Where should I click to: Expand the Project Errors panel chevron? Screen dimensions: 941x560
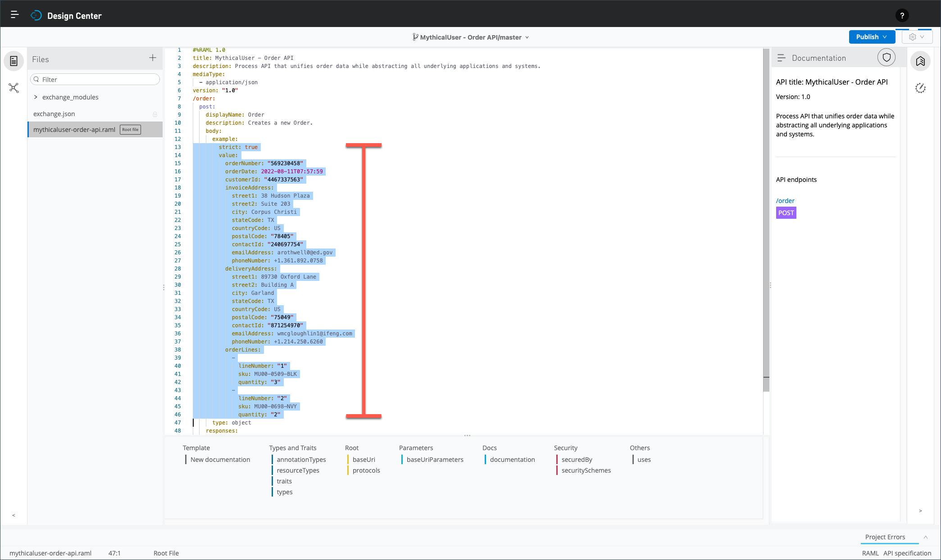pos(926,537)
